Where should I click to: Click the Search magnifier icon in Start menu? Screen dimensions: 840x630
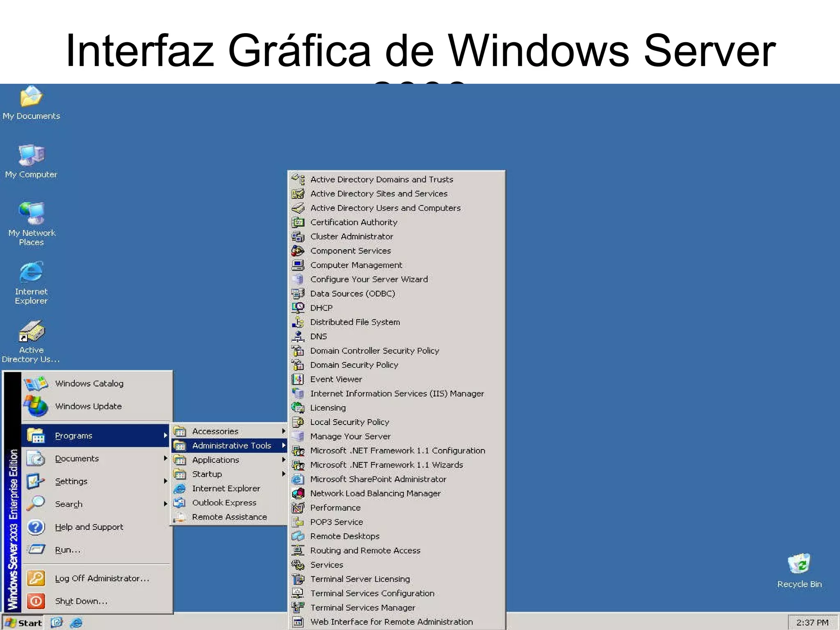click(36, 504)
